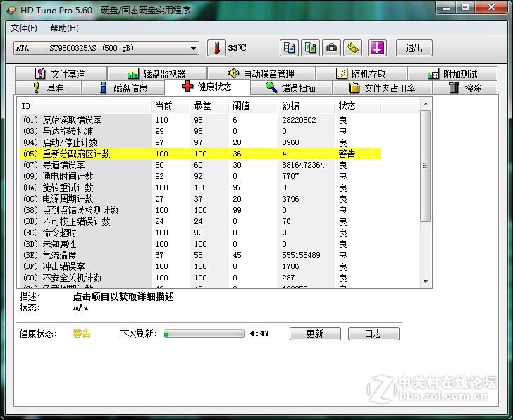Select the (BF) 冲击错误率 row

pyautogui.click(x=200, y=266)
